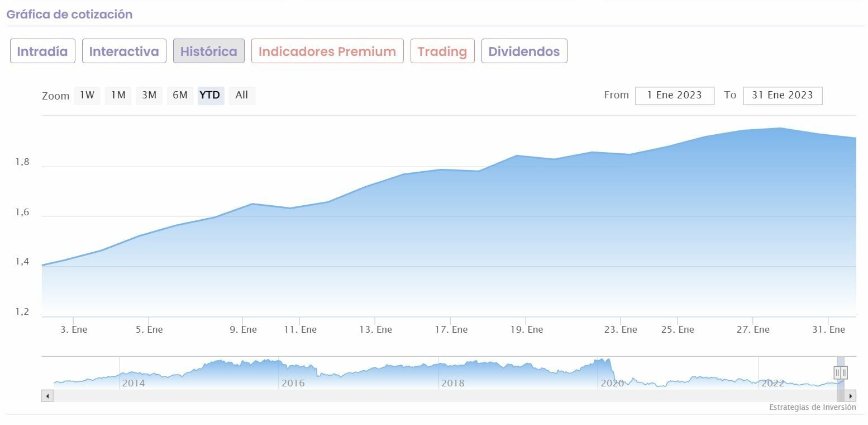Switch to the Interactiva chart tab
868x425 pixels.
(124, 51)
